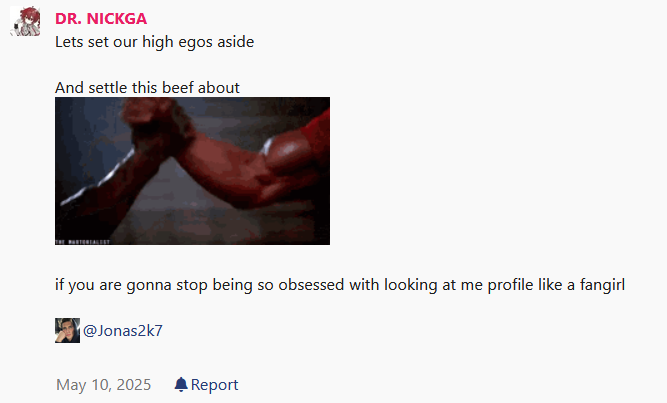Image resolution: width=667 pixels, height=403 pixels.
Task: Click the word "fangirl" in the post
Action: click(x=602, y=285)
